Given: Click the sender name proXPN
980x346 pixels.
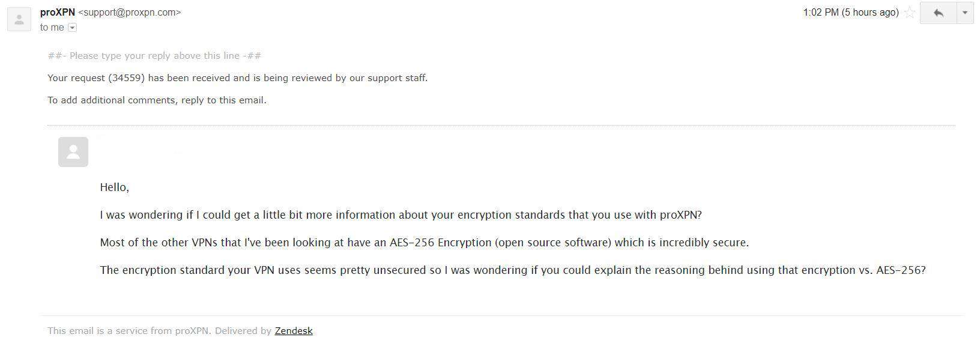Looking at the screenshot, I should coord(58,12).
